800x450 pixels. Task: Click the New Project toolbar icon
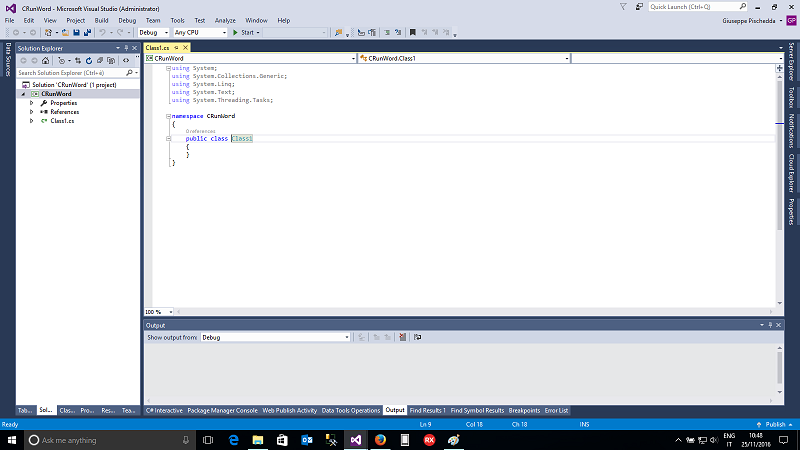coord(48,33)
